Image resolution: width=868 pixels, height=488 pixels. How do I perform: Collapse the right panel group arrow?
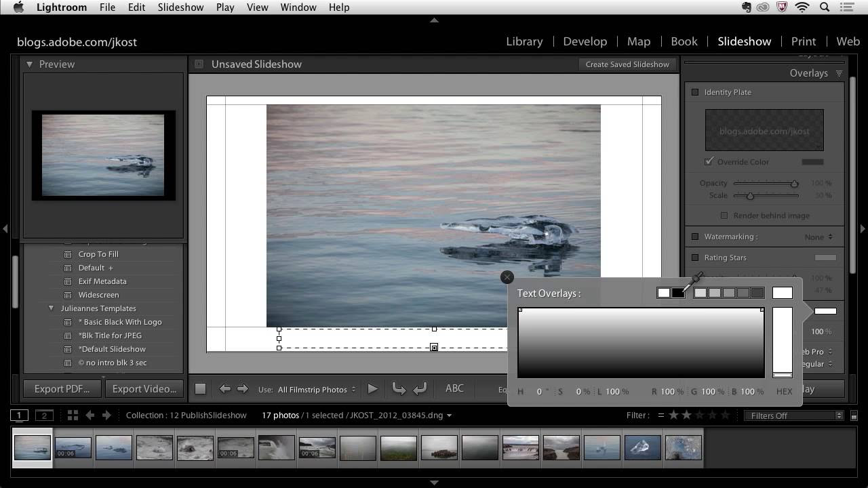[x=863, y=229]
